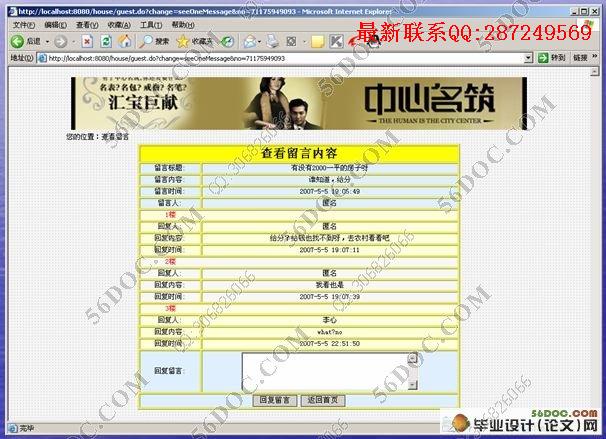Click the 留言标题 row label
The width and height of the screenshot is (606, 439).
click(169, 168)
